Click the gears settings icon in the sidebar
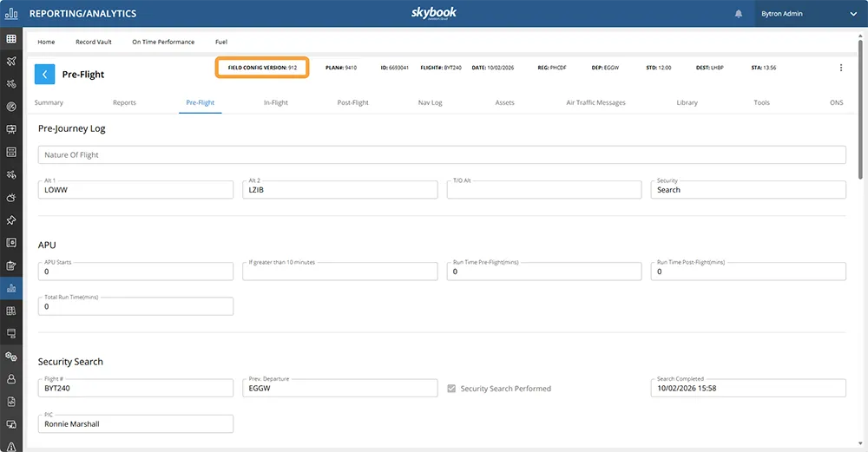 coord(11,356)
